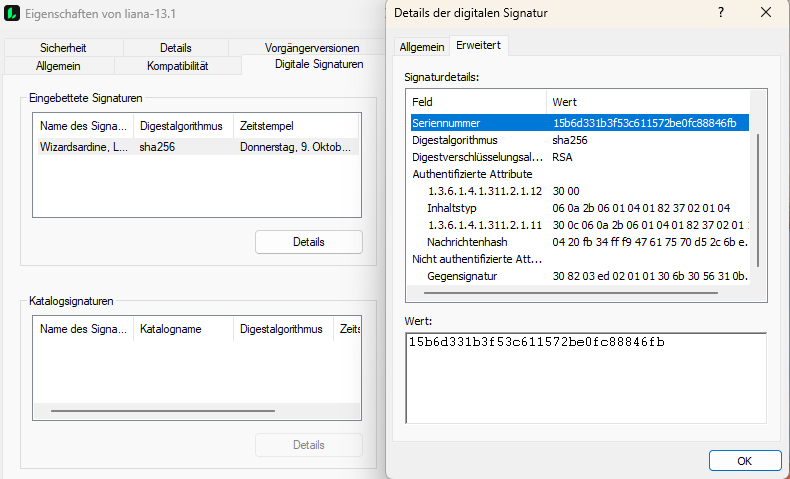Select the Digitale Signaturen tab
790x479 pixels.
point(319,64)
